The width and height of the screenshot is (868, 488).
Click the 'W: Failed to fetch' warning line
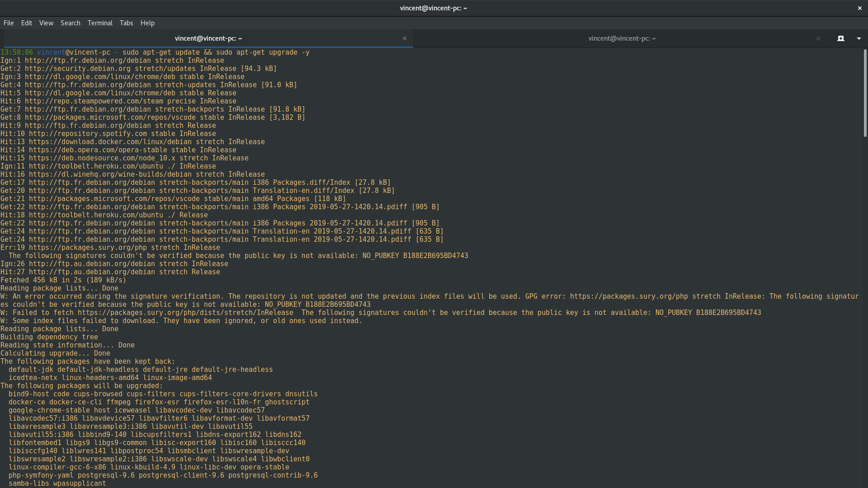coord(381,313)
